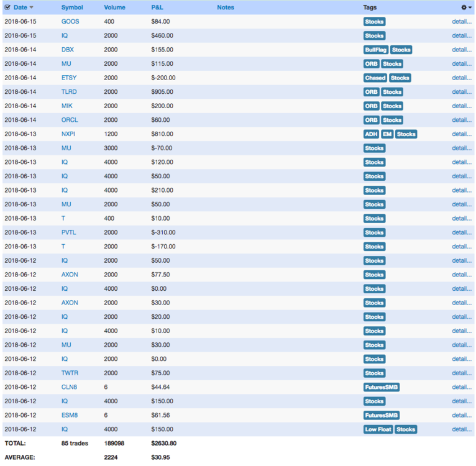
Task: Click EM tag on NXPI row
Action: 387,134
